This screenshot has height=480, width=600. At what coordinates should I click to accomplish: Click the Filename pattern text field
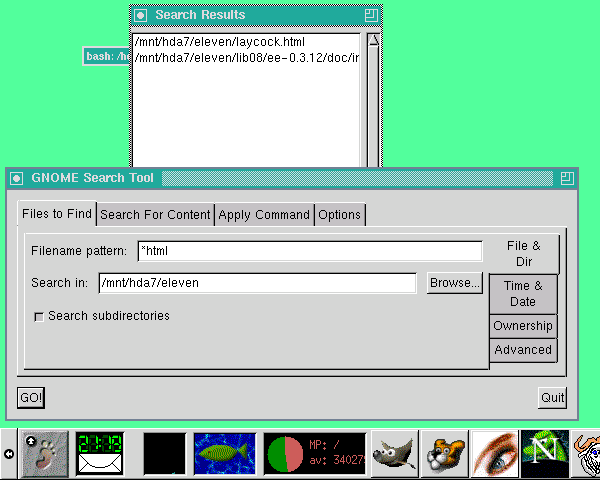click(309, 251)
